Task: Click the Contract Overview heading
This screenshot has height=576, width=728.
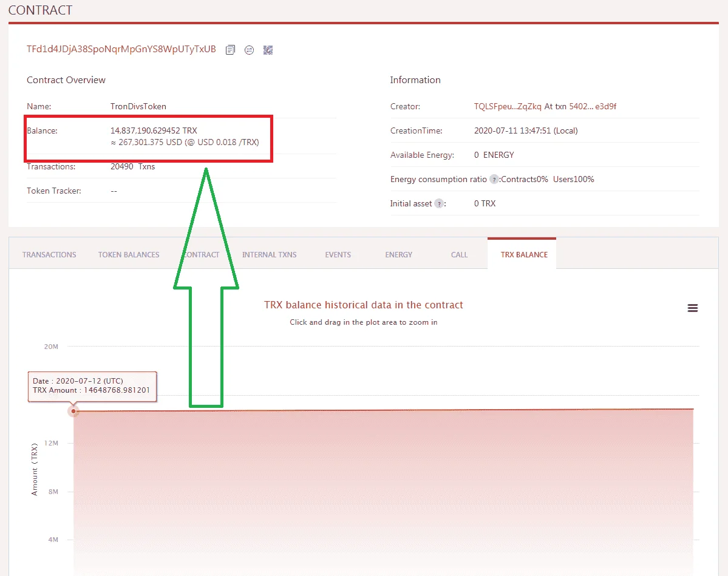Action: pyautogui.click(x=66, y=80)
